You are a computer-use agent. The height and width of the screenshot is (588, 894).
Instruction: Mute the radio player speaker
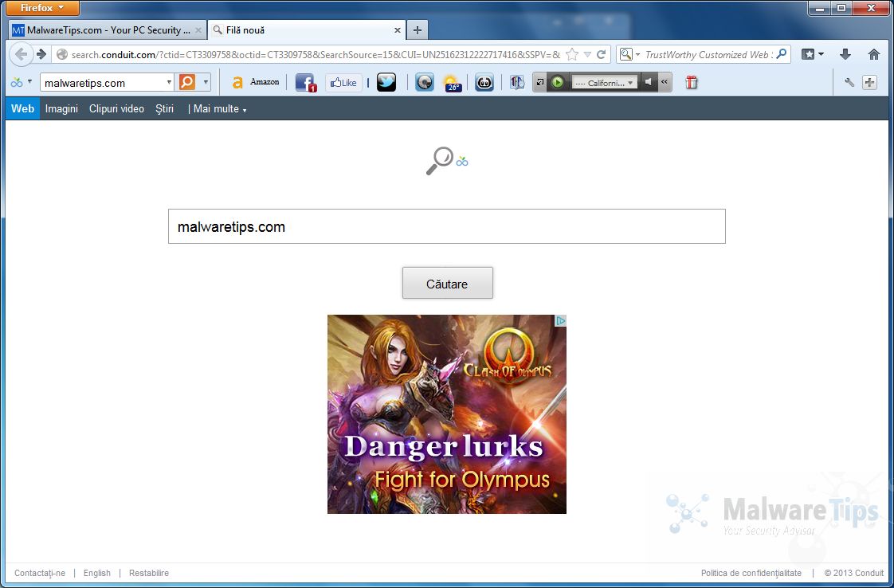[649, 83]
